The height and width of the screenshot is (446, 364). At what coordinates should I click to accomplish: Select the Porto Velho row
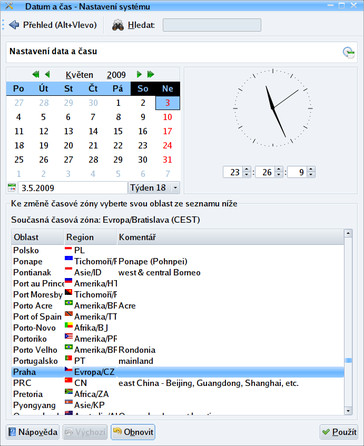point(178,350)
